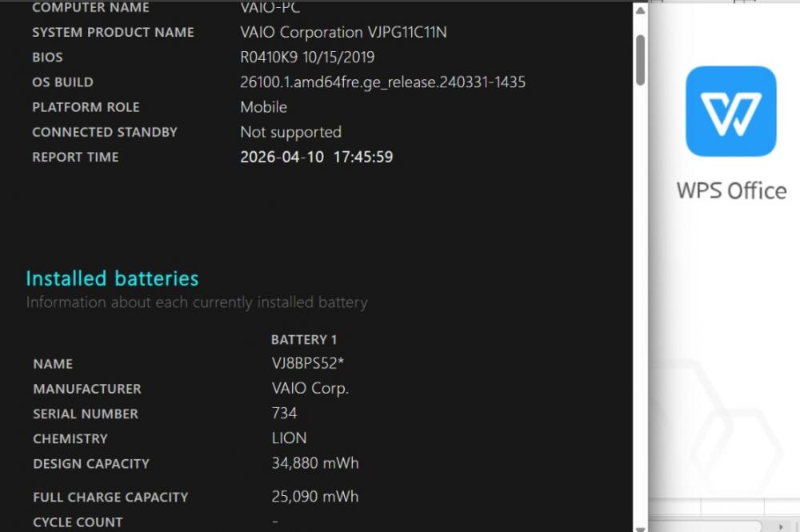Click the WPS Office text label

pos(731,190)
